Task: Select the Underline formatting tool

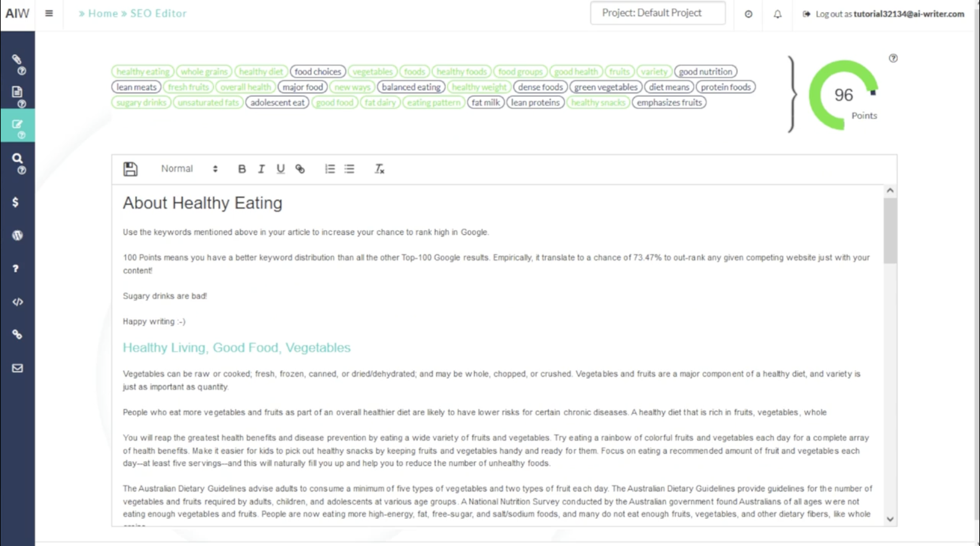Action: (281, 169)
